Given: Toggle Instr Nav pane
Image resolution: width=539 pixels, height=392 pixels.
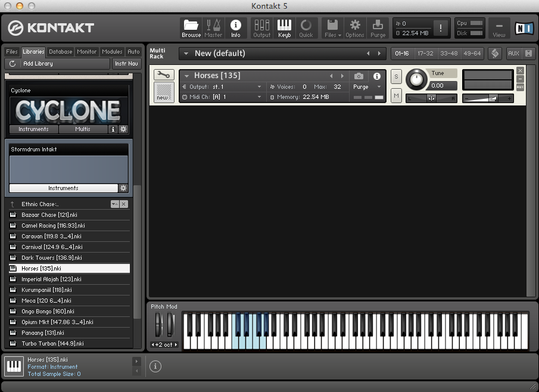Looking at the screenshot, I should pyautogui.click(x=126, y=64).
